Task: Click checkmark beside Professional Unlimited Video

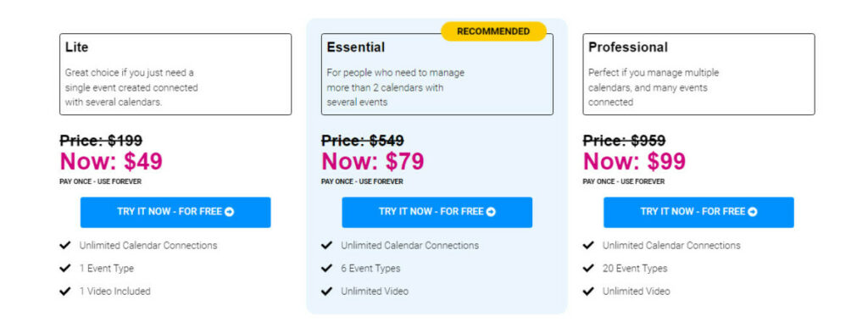Action: (x=588, y=291)
